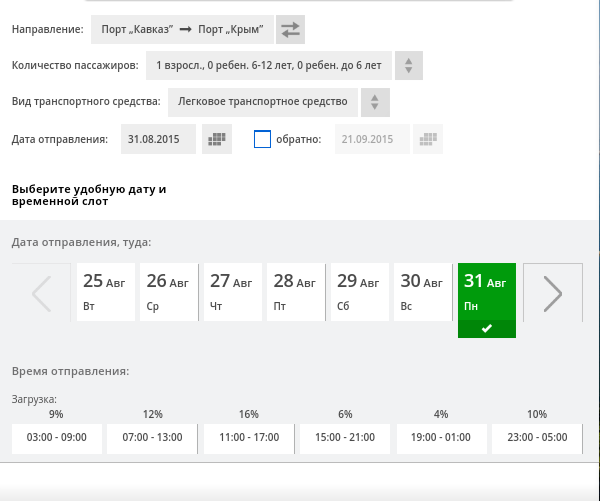Click departure date field 31.08.2015
The image size is (600, 504).
[156, 139]
